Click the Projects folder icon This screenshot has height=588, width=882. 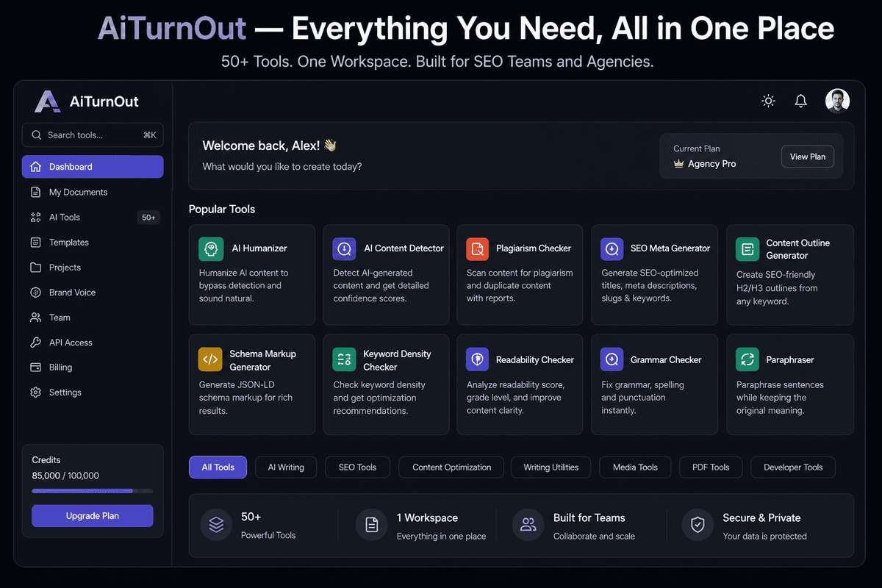[x=35, y=268]
